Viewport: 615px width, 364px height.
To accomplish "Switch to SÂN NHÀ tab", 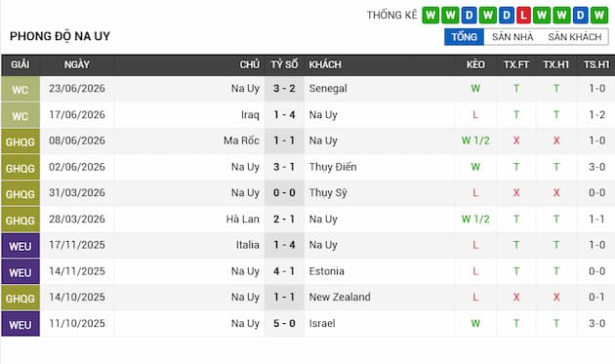I will coord(512,37).
